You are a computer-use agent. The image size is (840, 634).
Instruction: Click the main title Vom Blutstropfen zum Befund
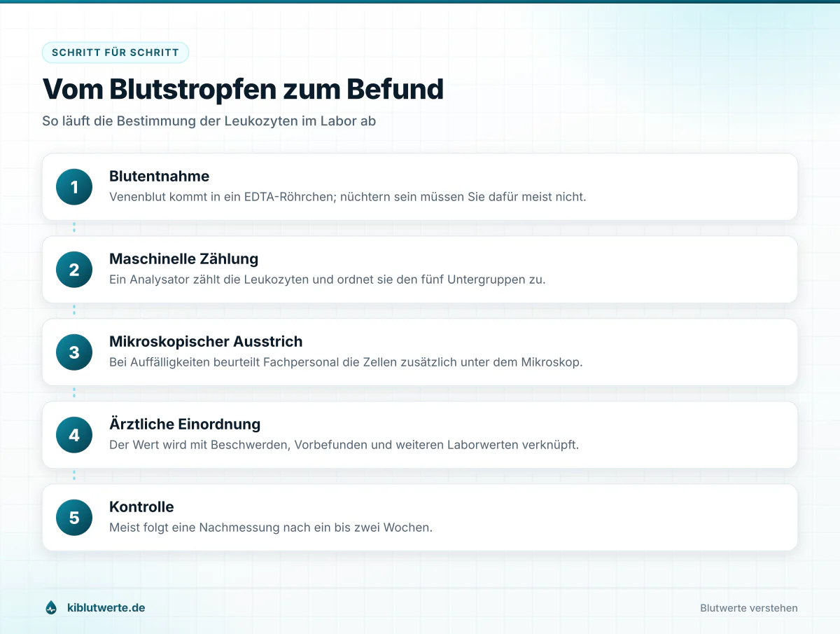tap(243, 90)
